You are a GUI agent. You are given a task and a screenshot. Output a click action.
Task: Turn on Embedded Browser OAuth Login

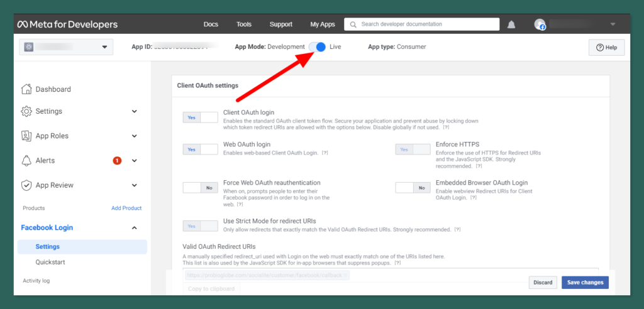(x=413, y=187)
